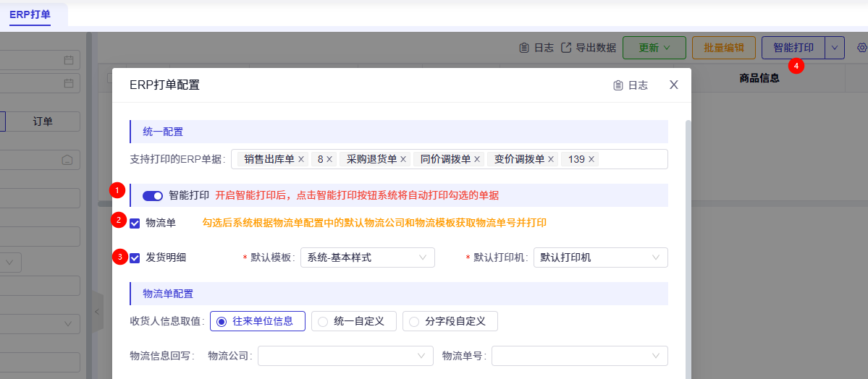The width and height of the screenshot is (868, 379).
Task: Uncheck the 发货明细 checkbox
Action: (135, 257)
